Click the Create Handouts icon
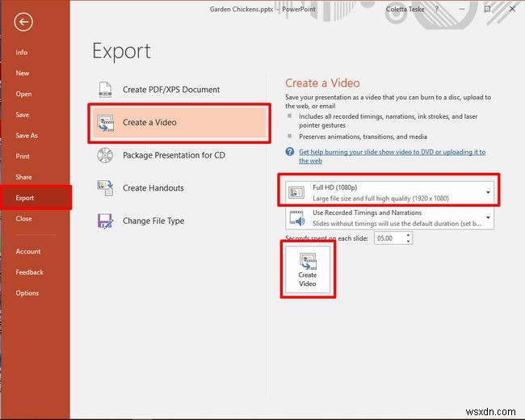The image size is (525, 420). coord(105,188)
